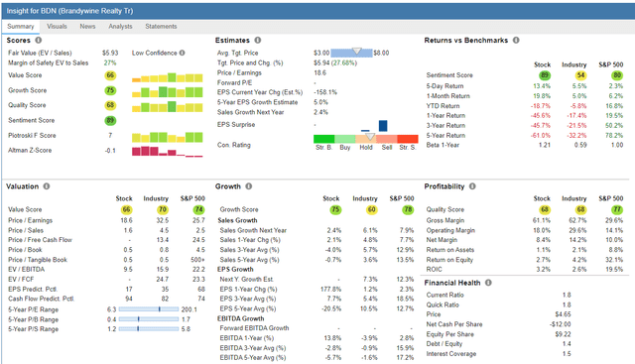635x364 pixels.
Task: Click the Valuation section info icon
Action: [47, 186]
